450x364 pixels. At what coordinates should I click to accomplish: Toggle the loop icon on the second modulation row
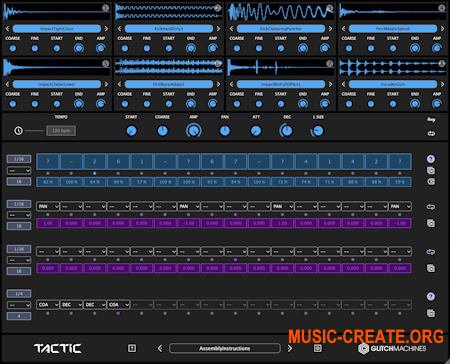coord(431,252)
